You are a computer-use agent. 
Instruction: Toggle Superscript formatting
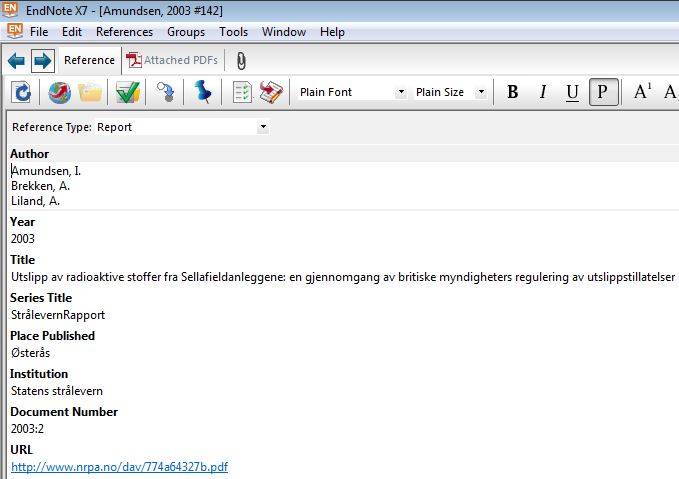click(642, 92)
